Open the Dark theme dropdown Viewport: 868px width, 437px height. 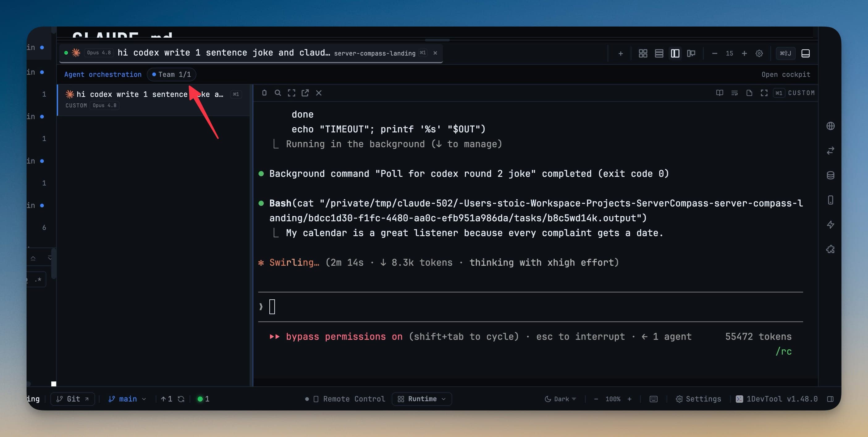(x=560, y=399)
